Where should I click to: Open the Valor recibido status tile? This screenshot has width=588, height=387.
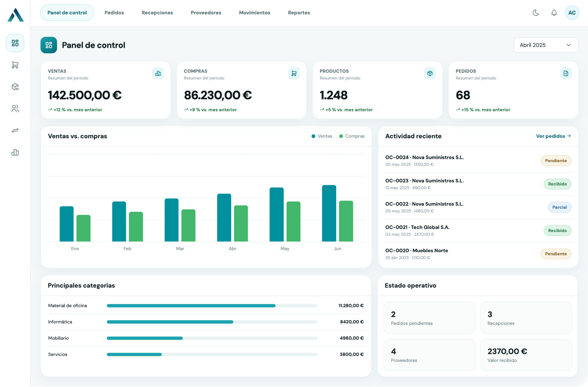[526, 355]
